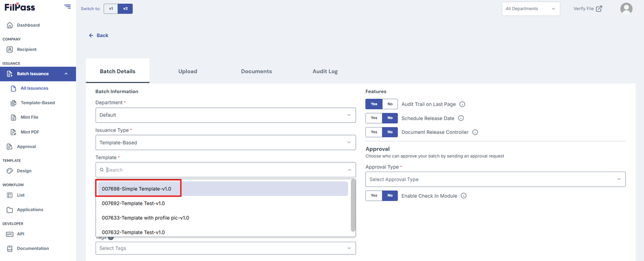Click the external-link icon beside Verify File

click(599, 9)
